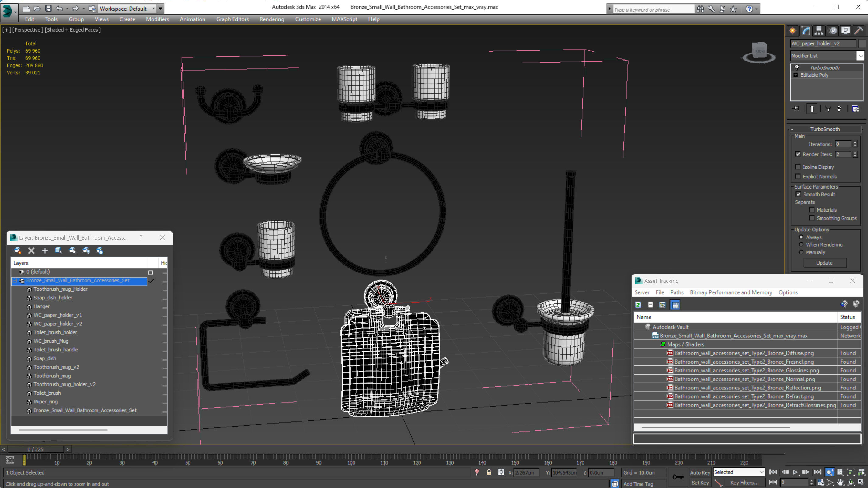
Task: Click the Save File toolbar icon
Action: [48, 9]
